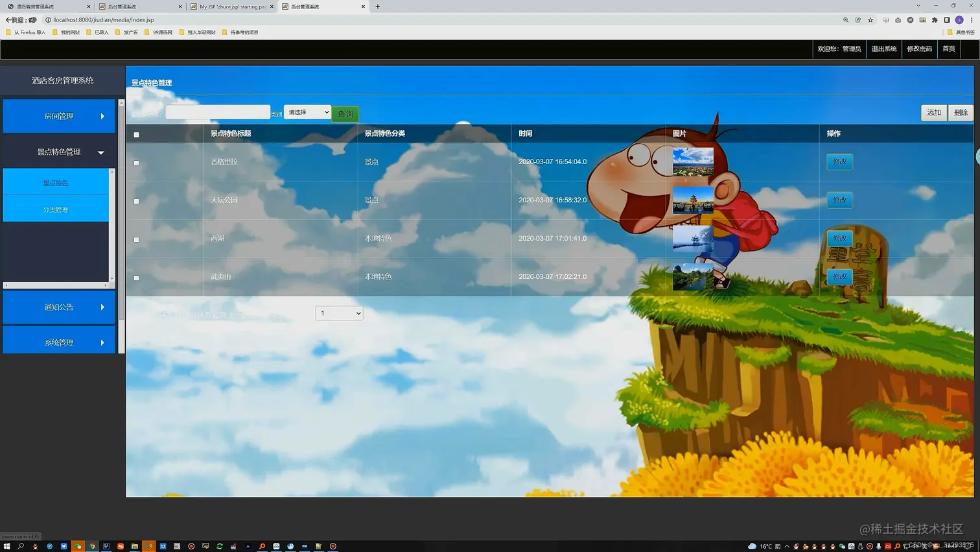Open the 香格里拉 thumbnail image
The width and height of the screenshot is (980, 552).
coord(693,162)
